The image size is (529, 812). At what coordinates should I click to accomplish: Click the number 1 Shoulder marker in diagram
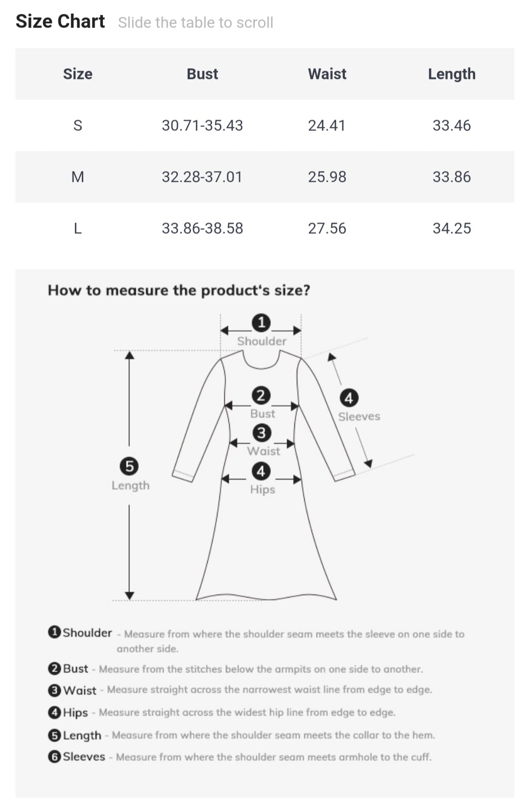pos(261,322)
